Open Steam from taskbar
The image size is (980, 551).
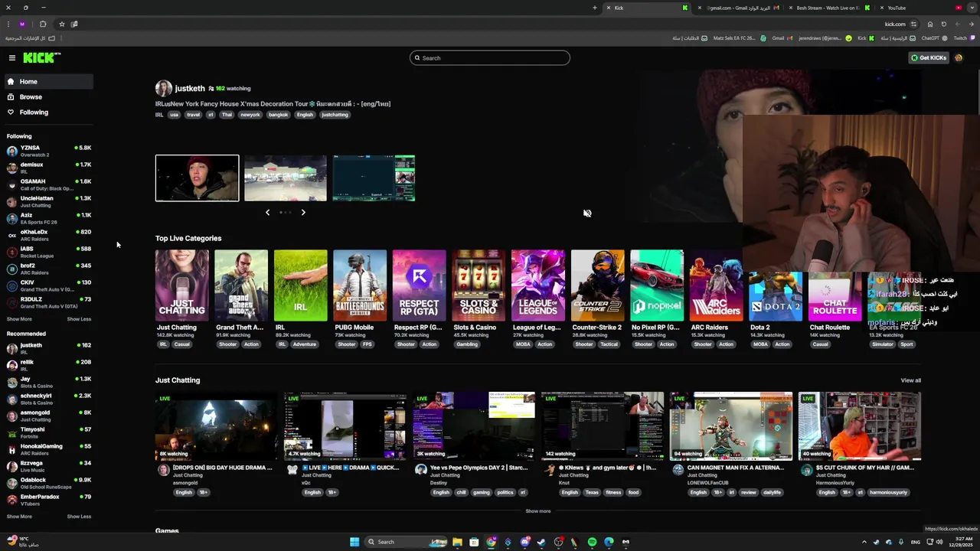pyautogui.click(x=541, y=542)
